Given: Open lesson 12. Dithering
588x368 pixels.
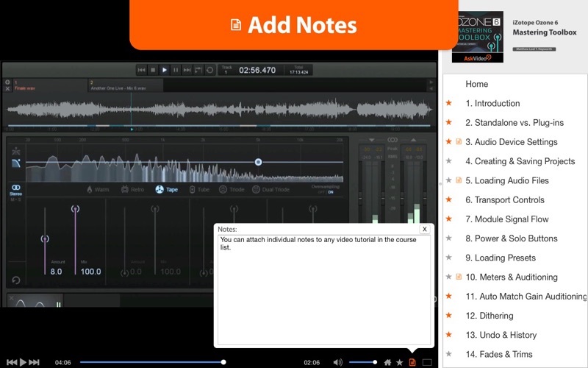Looking at the screenshot, I should coord(490,316).
